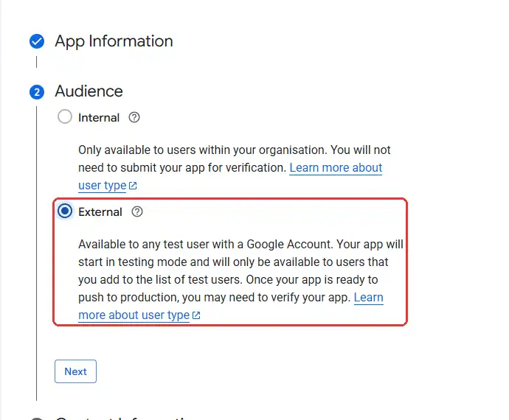The image size is (509, 420).
Task: Select the External audience radio button
Action: tap(65, 211)
